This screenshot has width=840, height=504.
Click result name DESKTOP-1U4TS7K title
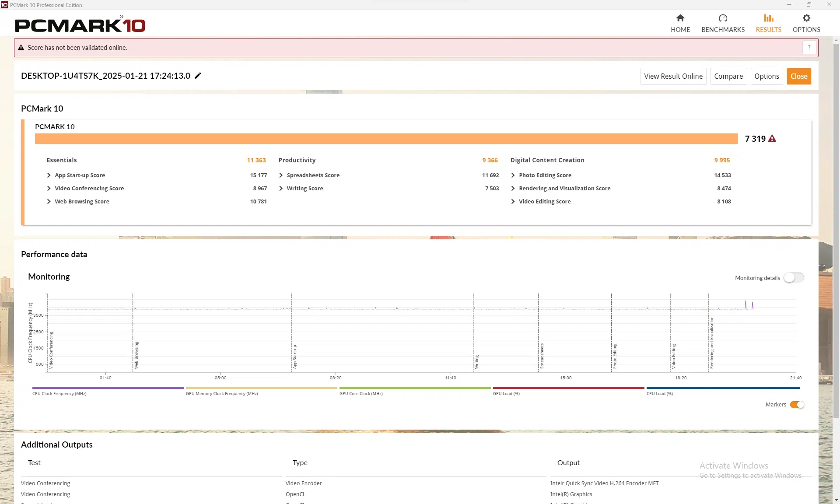(x=105, y=76)
